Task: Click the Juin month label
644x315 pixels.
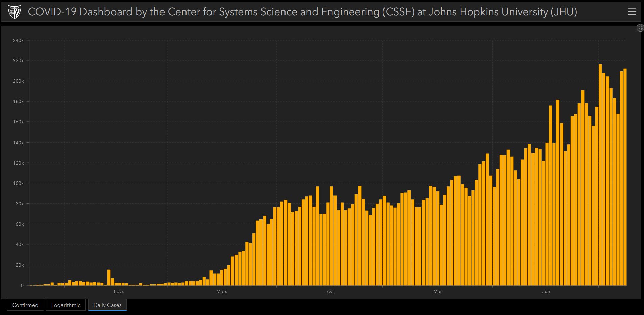Action: tap(547, 291)
